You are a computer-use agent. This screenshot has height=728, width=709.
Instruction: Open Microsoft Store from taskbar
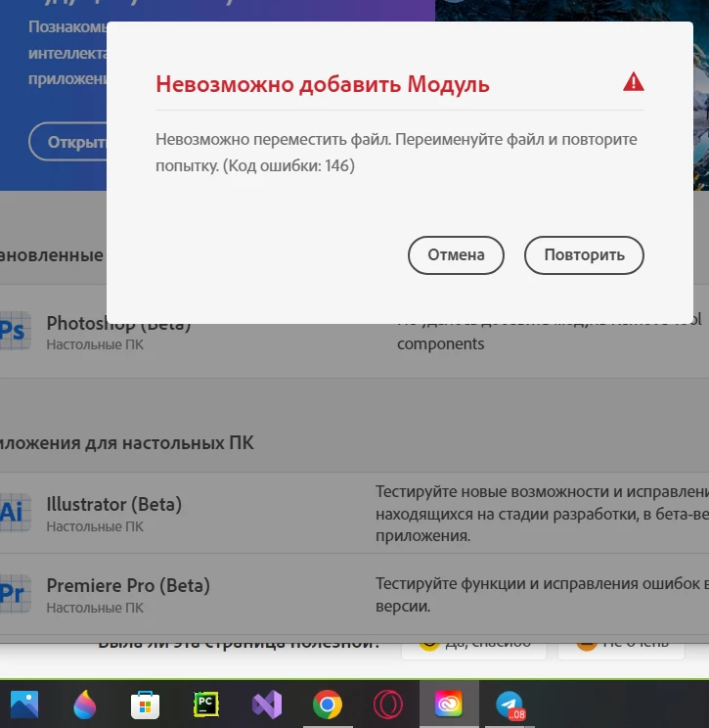tap(146, 705)
